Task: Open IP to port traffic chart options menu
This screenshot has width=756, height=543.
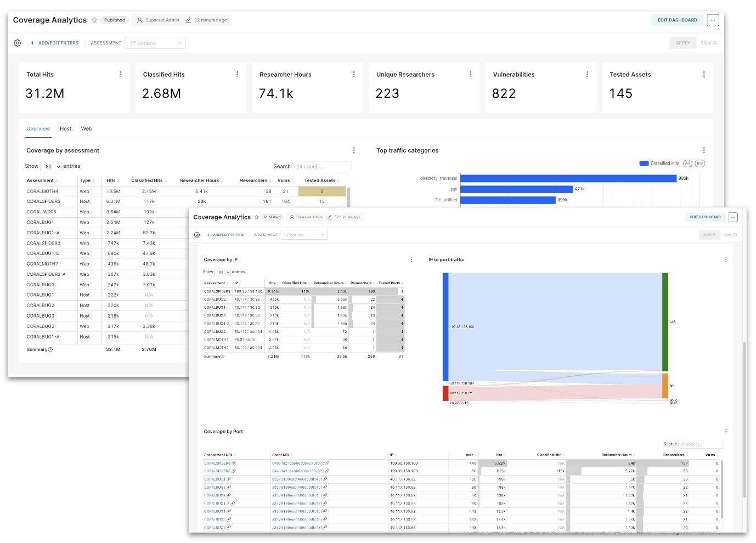Action: point(726,259)
